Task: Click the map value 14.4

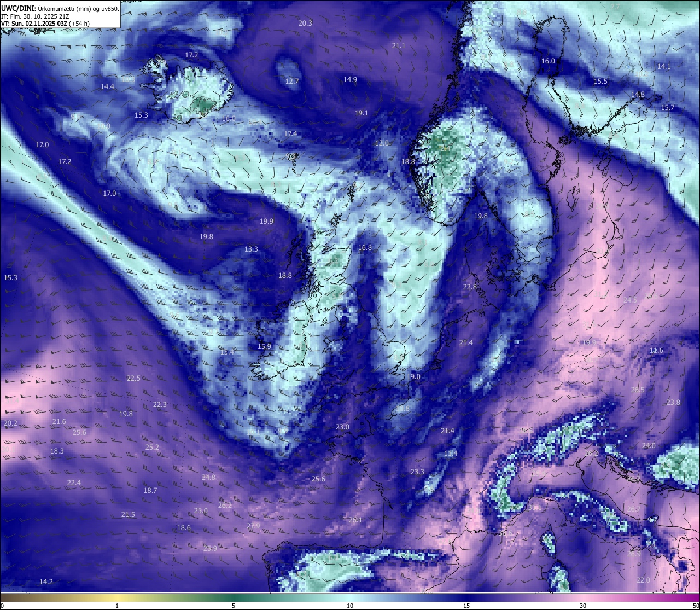Action: point(107,87)
